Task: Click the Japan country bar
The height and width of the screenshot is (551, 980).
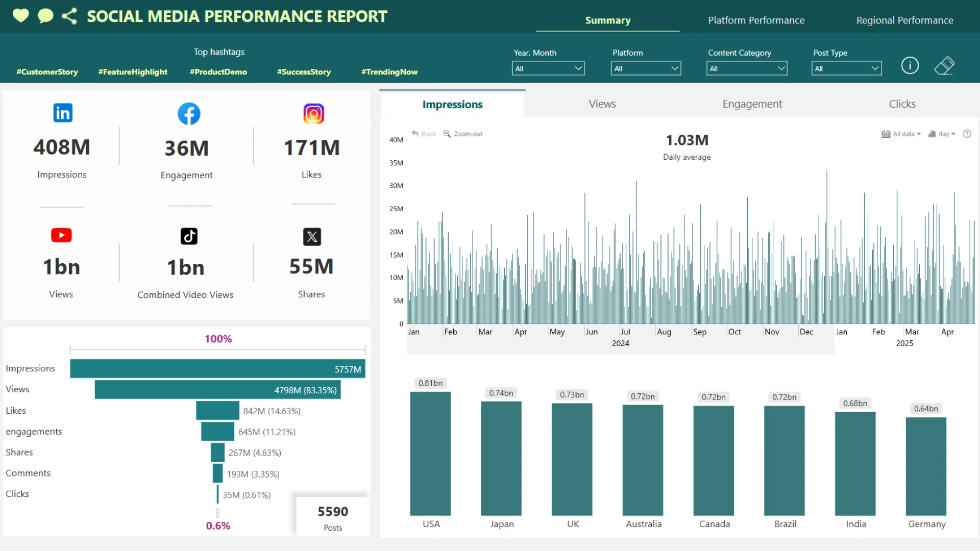Action: tap(501, 459)
